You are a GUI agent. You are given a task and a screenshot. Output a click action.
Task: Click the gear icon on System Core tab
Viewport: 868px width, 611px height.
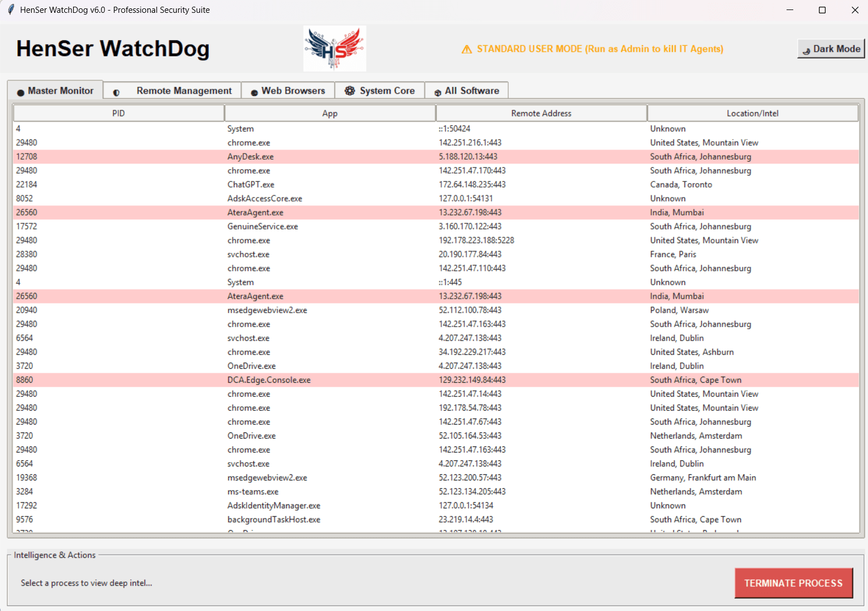pos(350,91)
